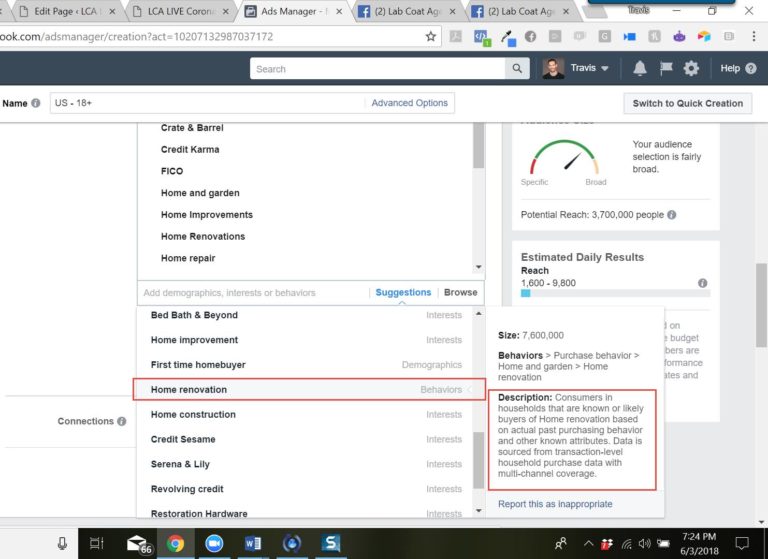Click Report this as inappropriate link
768x559 pixels.
point(555,504)
